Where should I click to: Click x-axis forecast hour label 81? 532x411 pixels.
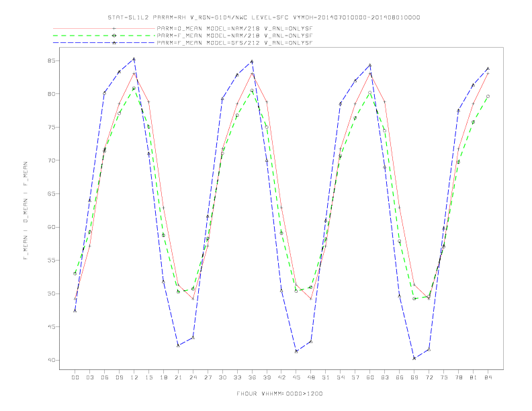(x=474, y=377)
